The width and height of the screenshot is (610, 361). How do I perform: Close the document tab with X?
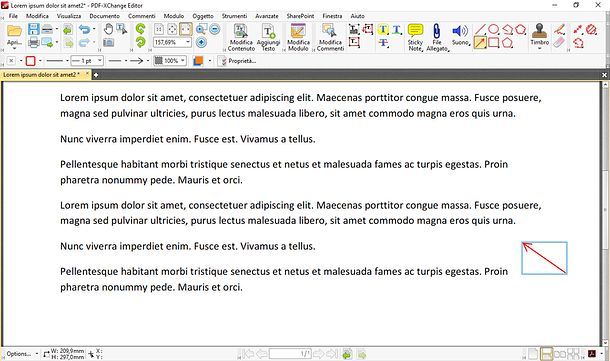click(87, 74)
